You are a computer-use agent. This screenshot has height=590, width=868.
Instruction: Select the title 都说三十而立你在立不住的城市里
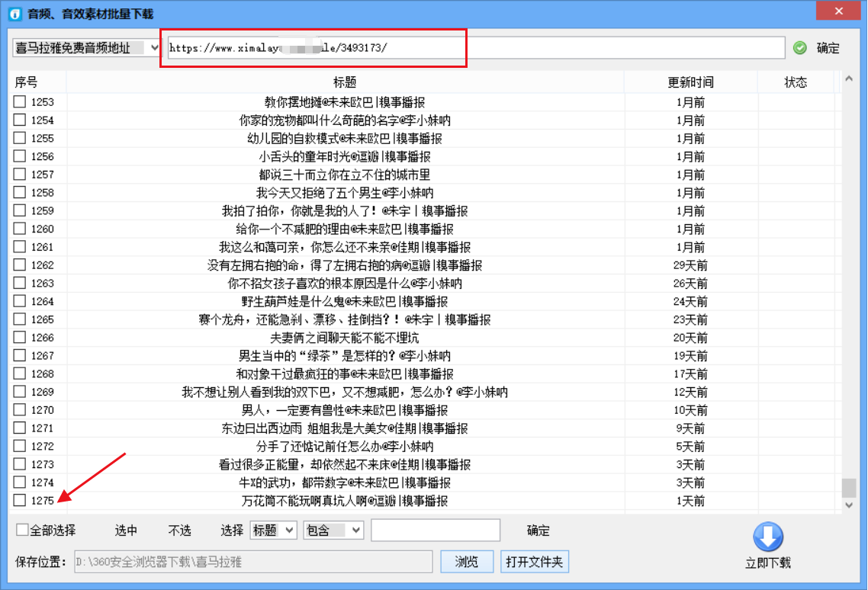point(344,175)
